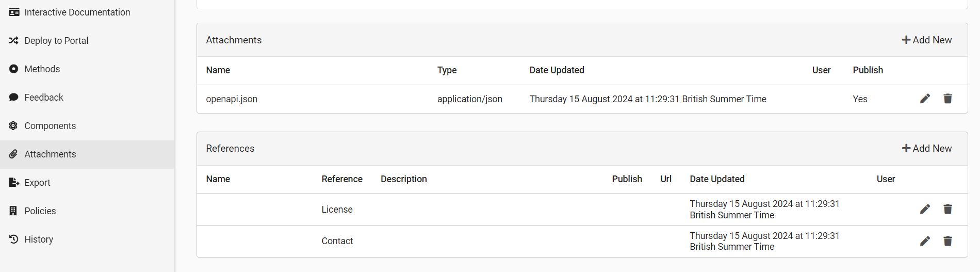
Task: Edit the openapi.json attachment with pencil icon
Action: click(925, 99)
